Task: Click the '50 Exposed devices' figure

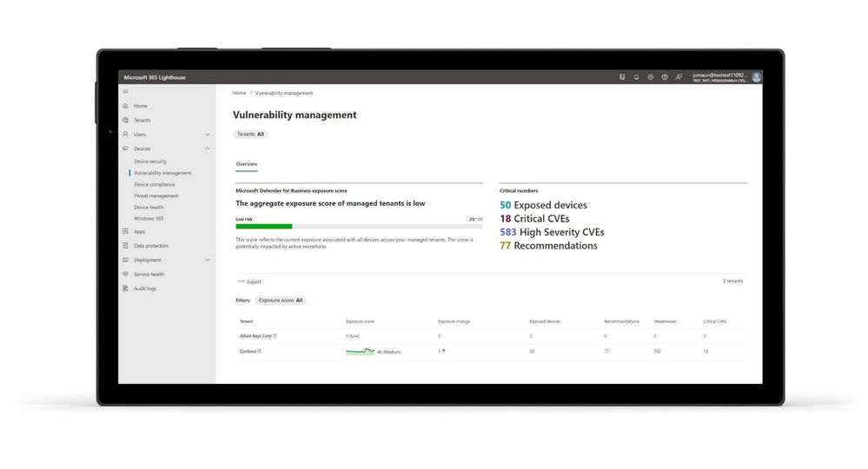Action: pos(543,205)
